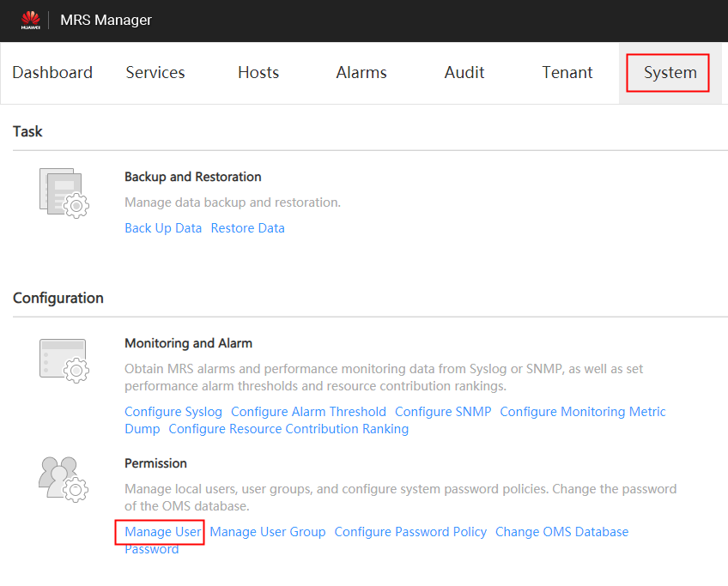Open the Restore Data link

point(247,228)
